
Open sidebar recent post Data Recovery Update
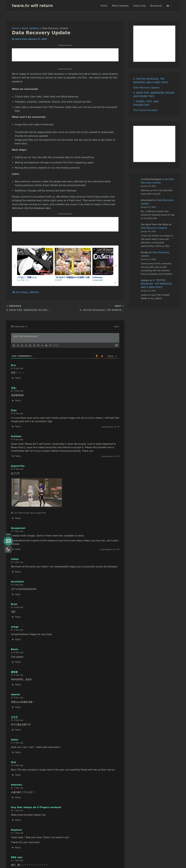tap(146, 88)
